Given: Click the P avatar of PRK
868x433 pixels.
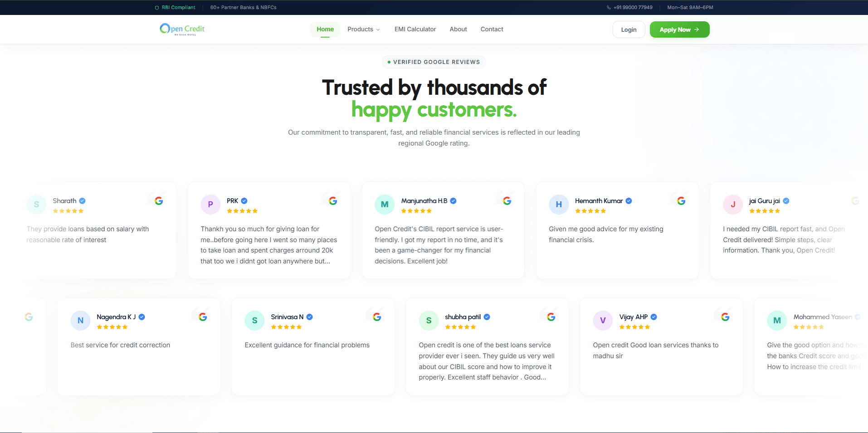Looking at the screenshot, I should pos(210,204).
